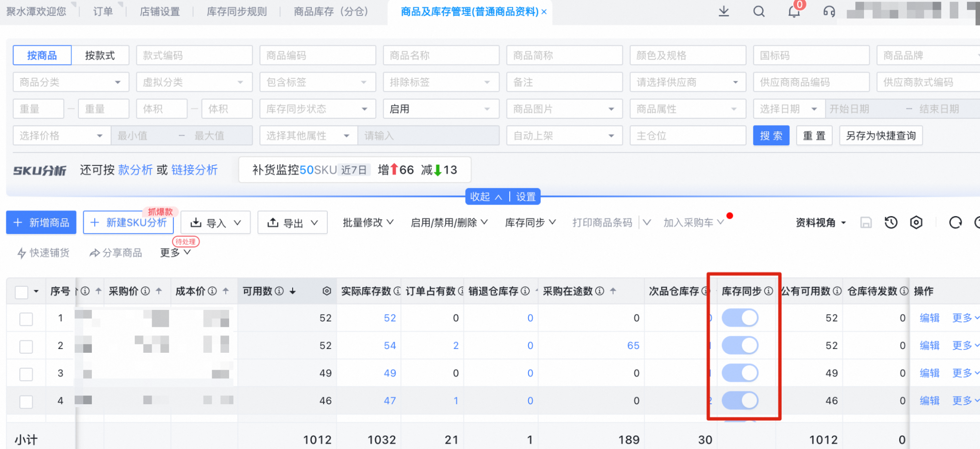980x449 pixels.
Task: Check the checkbox for row 3
Action: (26, 374)
